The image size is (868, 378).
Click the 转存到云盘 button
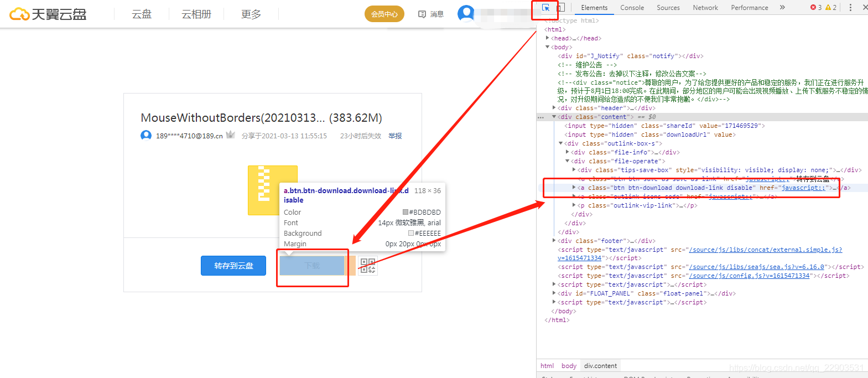(x=233, y=266)
